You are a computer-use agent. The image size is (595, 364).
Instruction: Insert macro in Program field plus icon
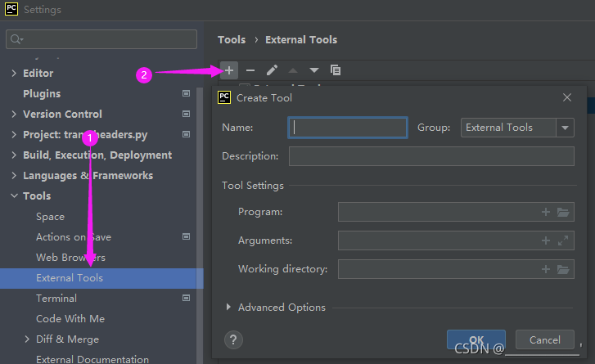pos(546,213)
